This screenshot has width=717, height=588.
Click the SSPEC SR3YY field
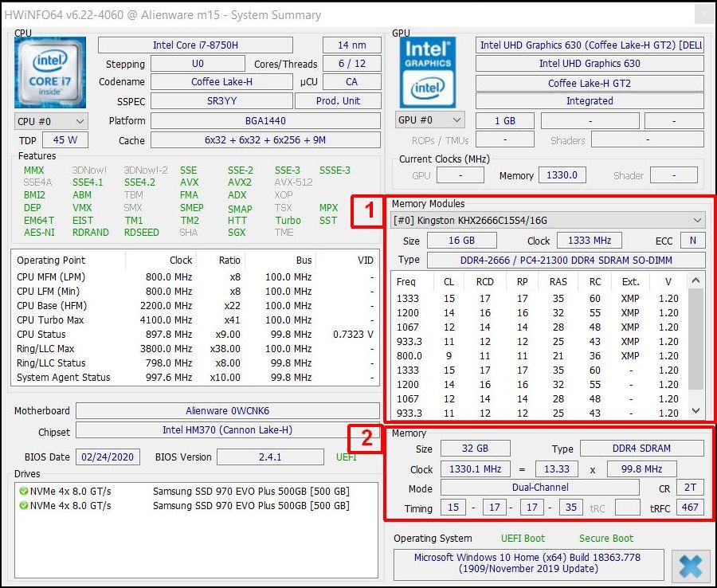(221, 101)
